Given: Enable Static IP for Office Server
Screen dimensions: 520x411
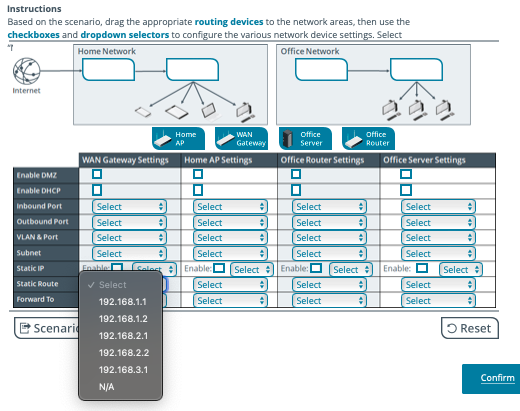Looking at the screenshot, I should [422, 268].
